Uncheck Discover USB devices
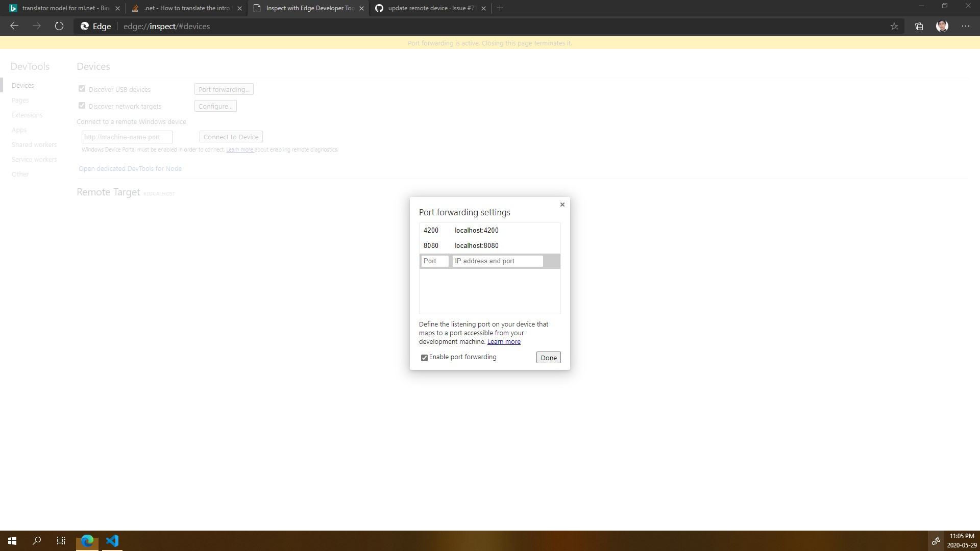The image size is (980, 551). (x=82, y=88)
